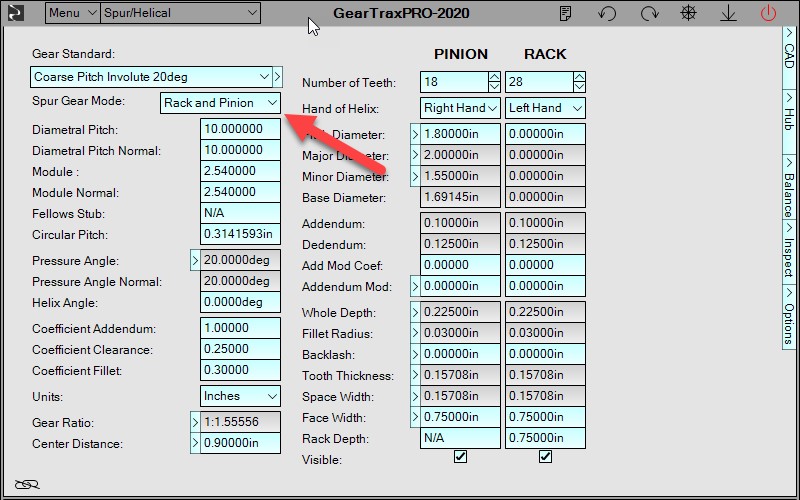The height and width of the screenshot is (500, 800).
Task: Open the Rack Hand of Helix dropdown
Action: point(545,108)
